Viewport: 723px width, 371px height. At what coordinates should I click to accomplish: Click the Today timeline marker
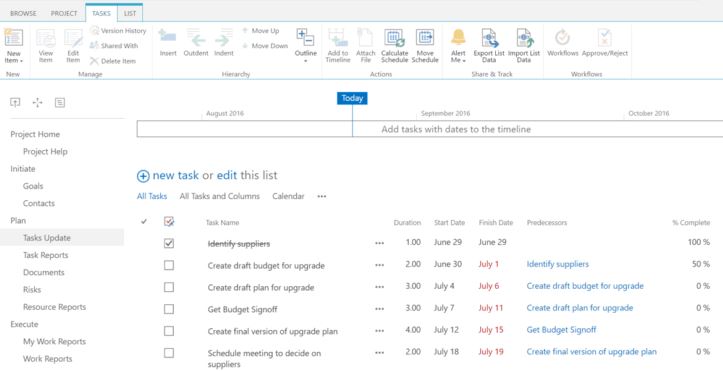point(352,98)
